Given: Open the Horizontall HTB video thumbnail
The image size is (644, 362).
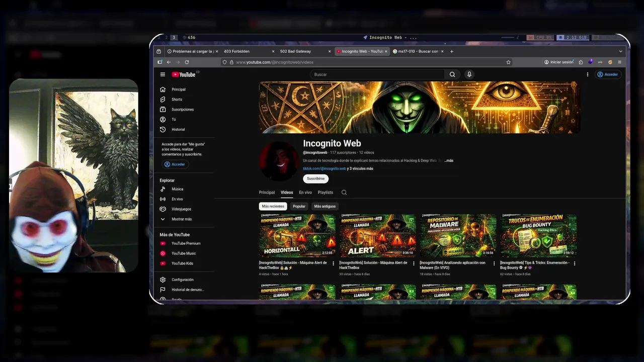Looking at the screenshot, I should click(297, 236).
